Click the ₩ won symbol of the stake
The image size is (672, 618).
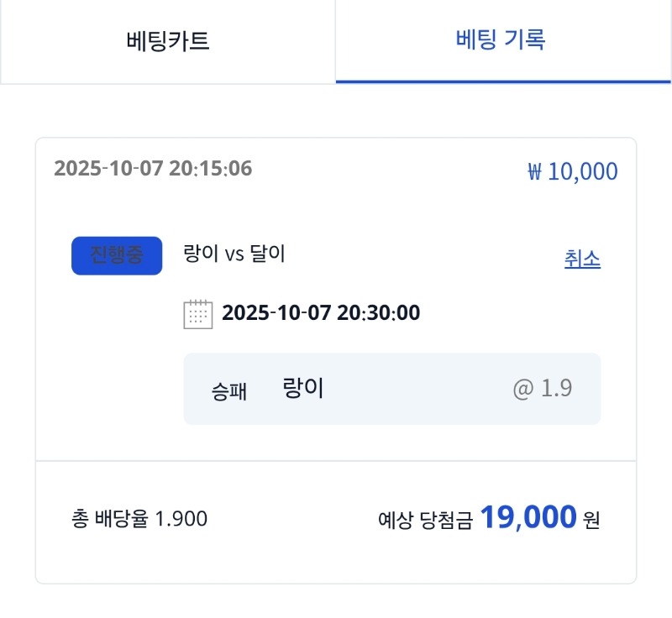pyautogui.click(x=535, y=172)
